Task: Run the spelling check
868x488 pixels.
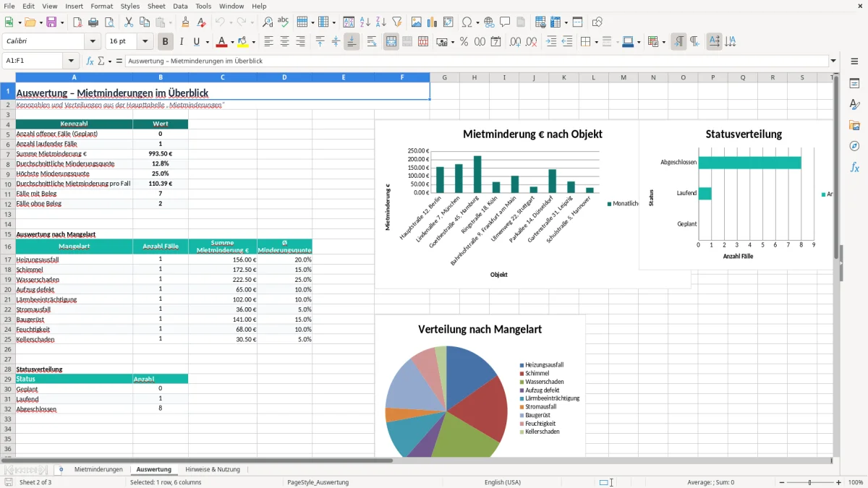Action: 284,22
